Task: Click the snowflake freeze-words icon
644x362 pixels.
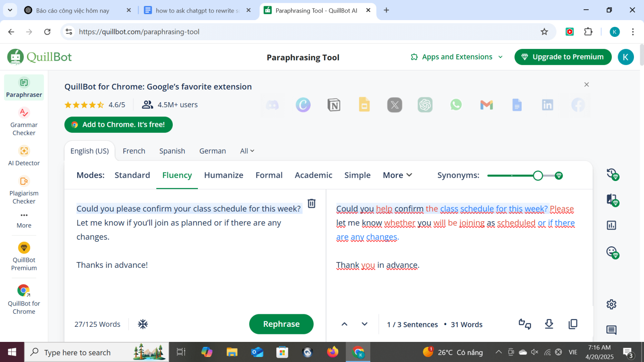Action: click(143, 324)
